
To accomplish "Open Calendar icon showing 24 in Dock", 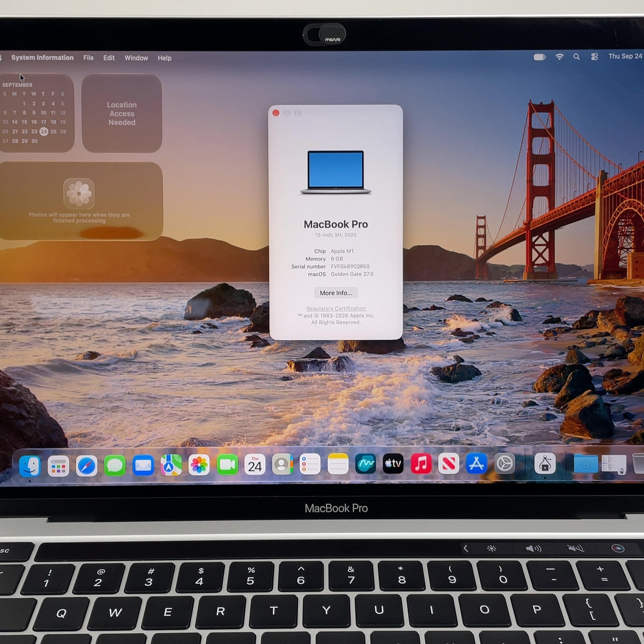I will (x=255, y=465).
